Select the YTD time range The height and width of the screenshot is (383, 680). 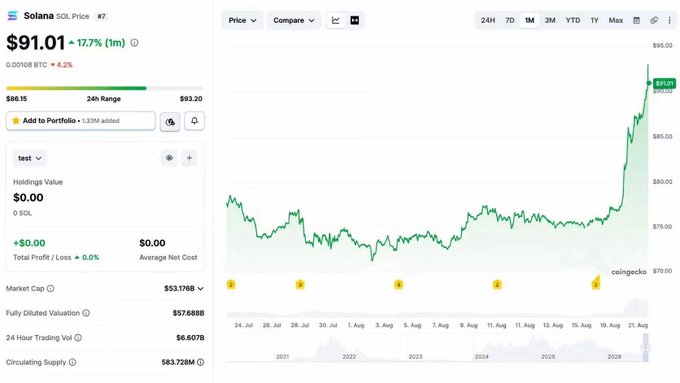pyautogui.click(x=573, y=20)
